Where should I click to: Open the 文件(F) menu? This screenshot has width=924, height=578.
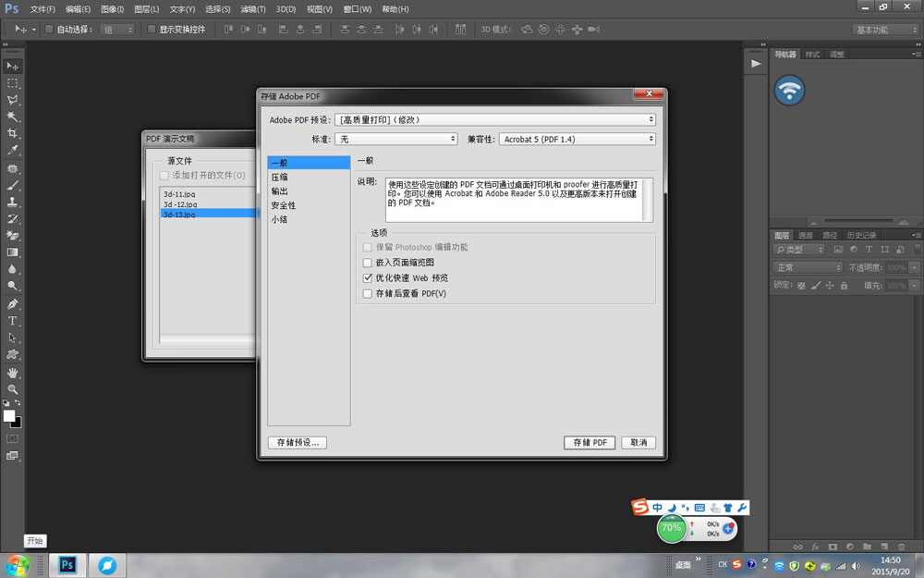tap(43, 9)
